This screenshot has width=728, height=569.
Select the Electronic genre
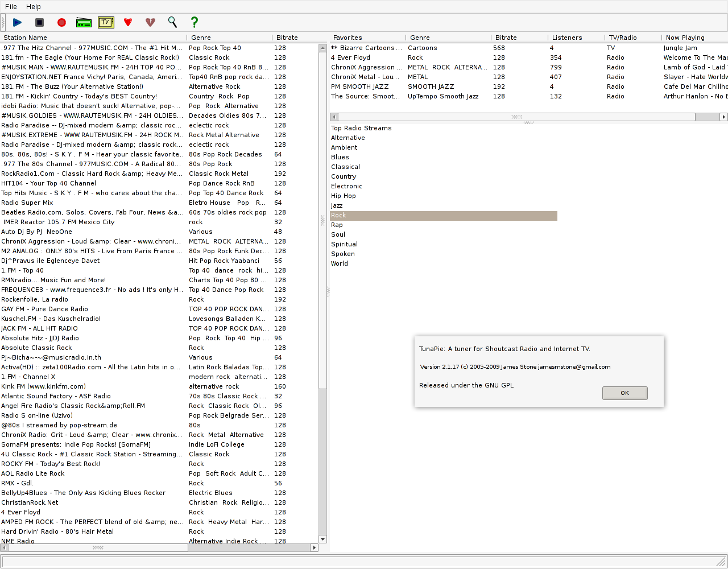(x=444, y=186)
